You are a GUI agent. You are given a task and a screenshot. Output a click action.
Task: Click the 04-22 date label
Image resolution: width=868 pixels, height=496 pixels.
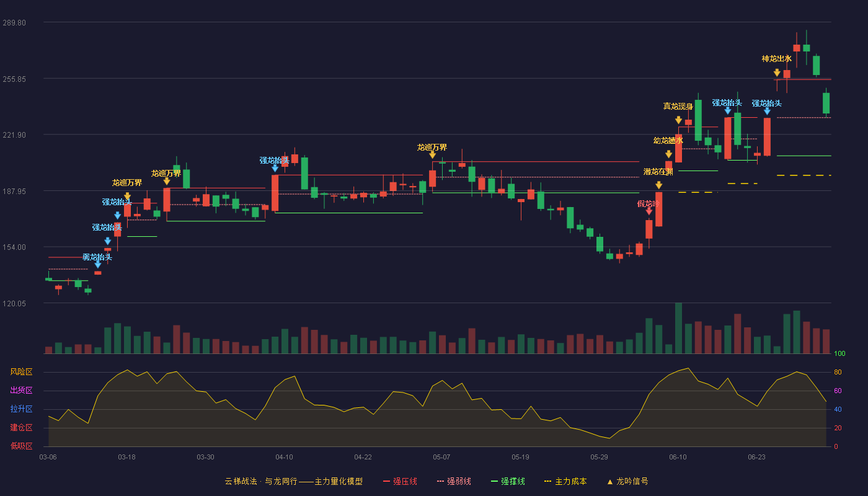point(363,457)
